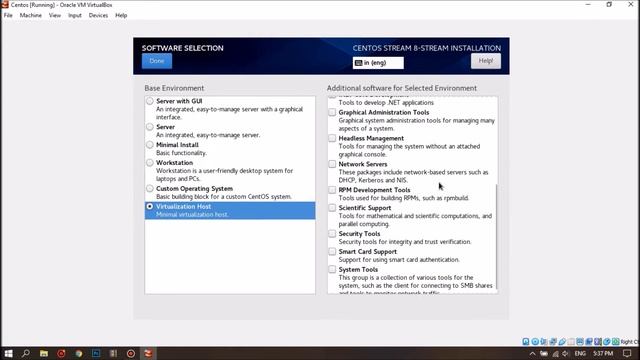Open the Windows notification center
The width and height of the screenshot is (640, 360).
pyautogui.click(x=627, y=353)
